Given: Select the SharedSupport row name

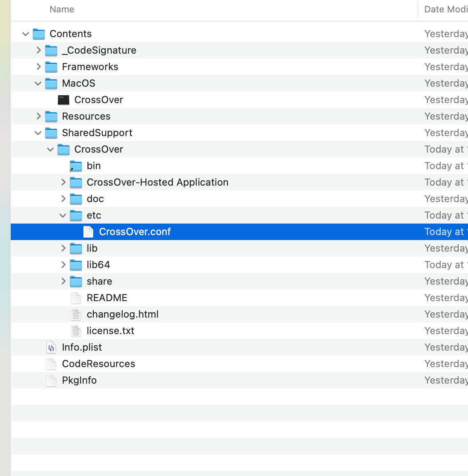Looking at the screenshot, I should 97,133.
